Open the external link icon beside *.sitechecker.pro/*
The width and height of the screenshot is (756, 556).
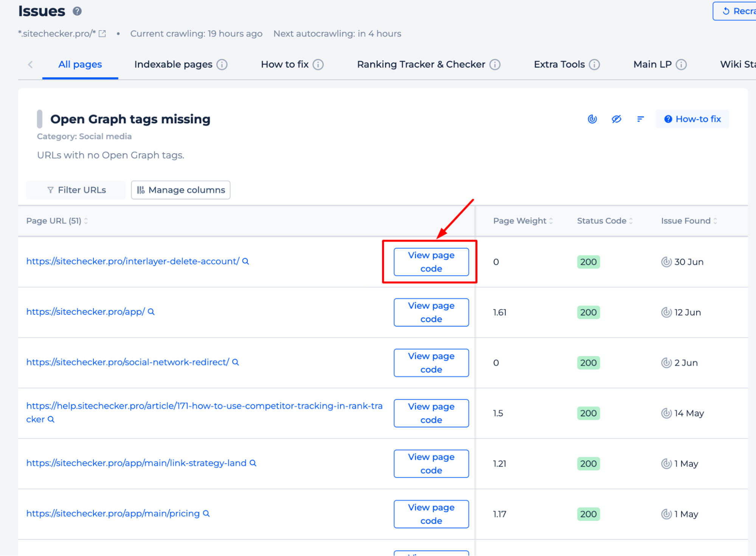point(102,34)
